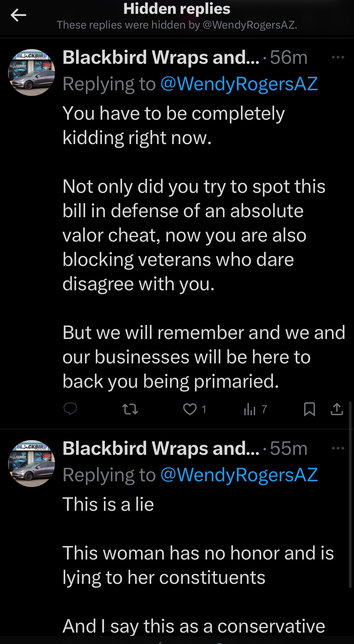The image size is (354, 644).
Task: Bookmark the first Blackbird Wraps reply
Action: (309, 409)
